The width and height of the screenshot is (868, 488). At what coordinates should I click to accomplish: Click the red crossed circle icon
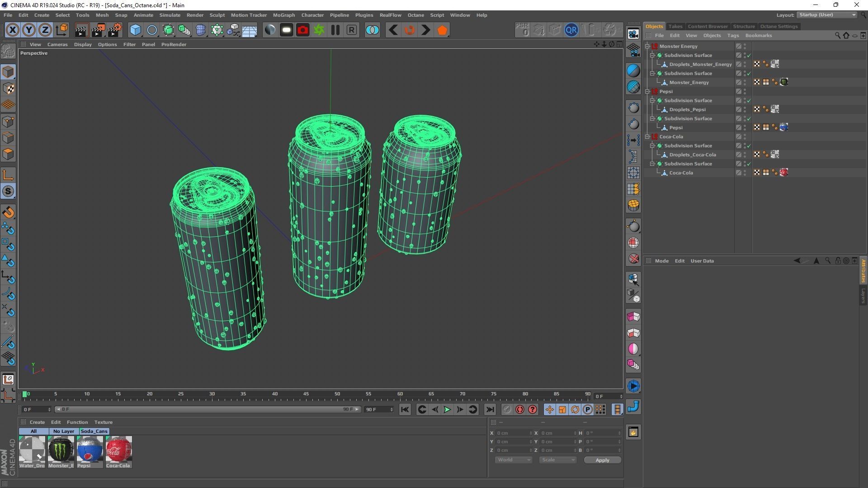click(x=633, y=259)
